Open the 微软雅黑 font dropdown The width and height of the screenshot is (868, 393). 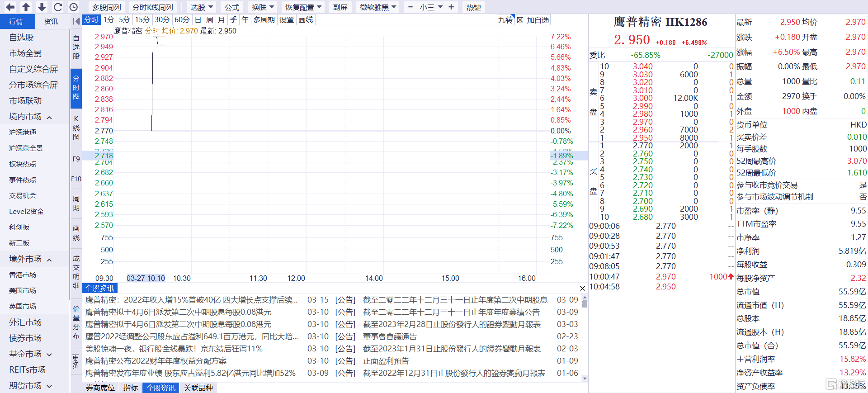[378, 7]
